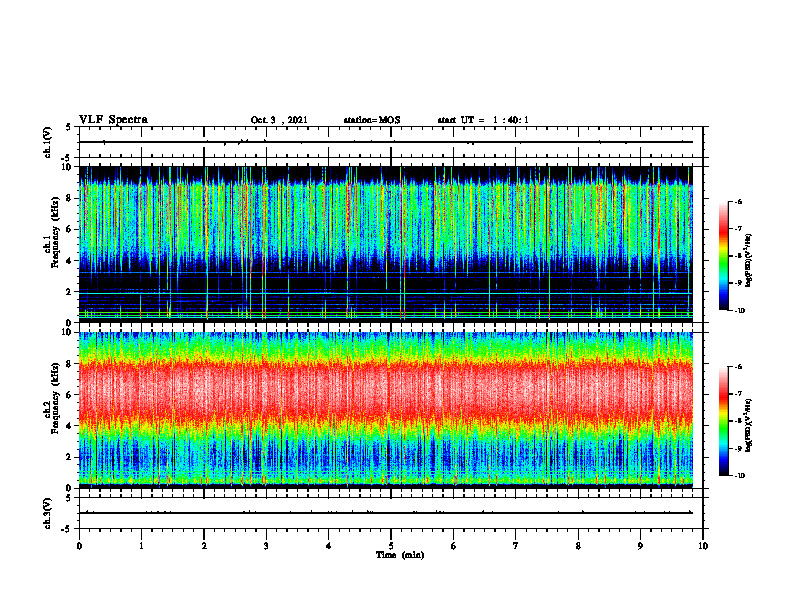The width and height of the screenshot is (792, 612).
Task: Click the "1" minute tick on time axis
Action: [x=141, y=546]
